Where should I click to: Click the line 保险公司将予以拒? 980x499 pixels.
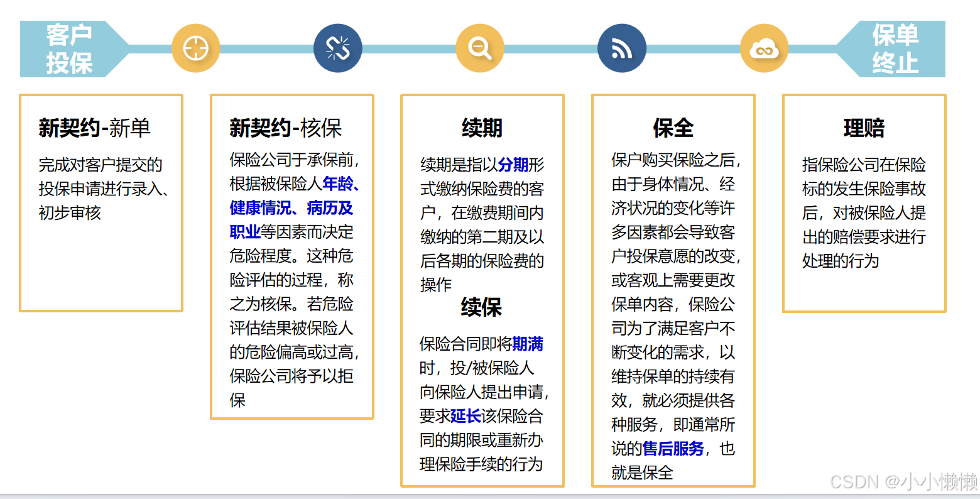click(x=291, y=376)
